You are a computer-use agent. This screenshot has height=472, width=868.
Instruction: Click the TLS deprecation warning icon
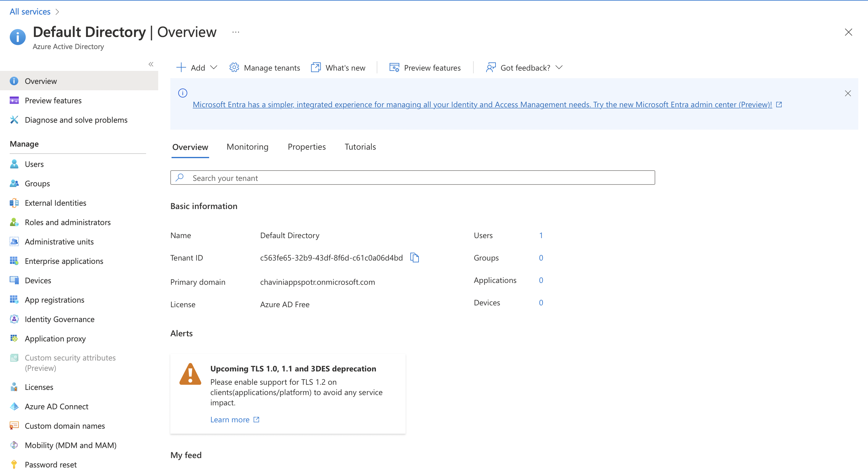coord(190,374)
